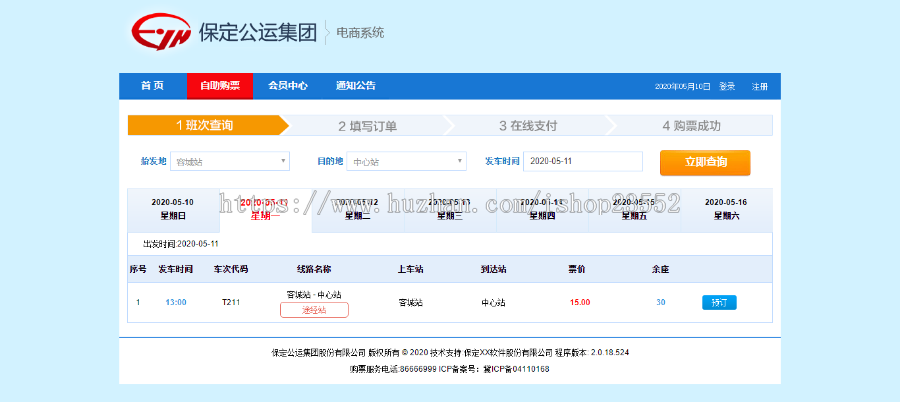This screenshot has height=402, width=900.
Task: Switch to the 星期三 date tab
Action: click(449, 208)
